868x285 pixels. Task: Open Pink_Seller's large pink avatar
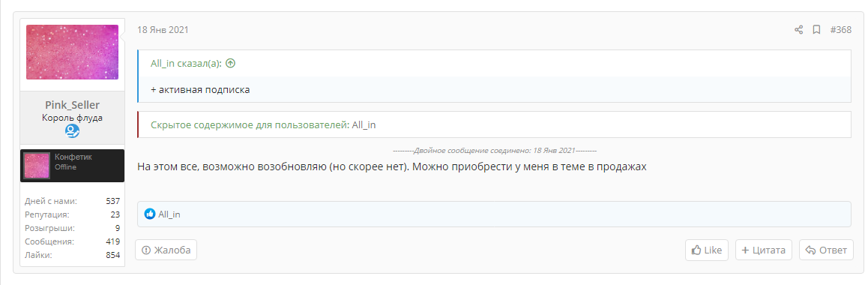tap(73, 52)
